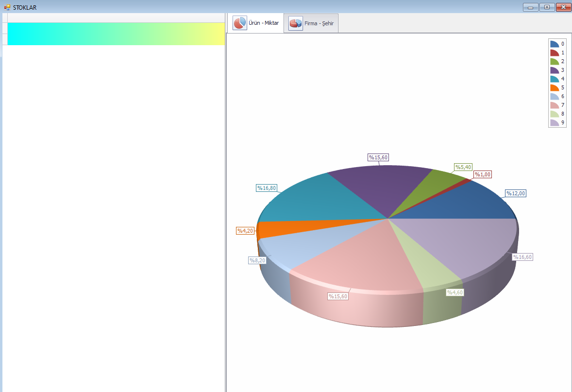This screenshot has width=572, height=392.
Task: Click the %5,40 pie label
Action: tap(463, 167)
